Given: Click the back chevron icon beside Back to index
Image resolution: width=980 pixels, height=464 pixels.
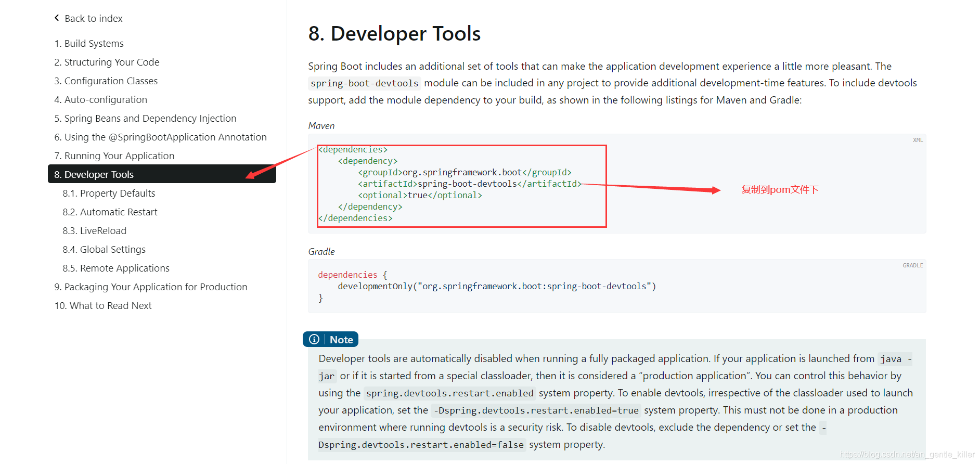Looking at the screenshot, I should point(57,18).
